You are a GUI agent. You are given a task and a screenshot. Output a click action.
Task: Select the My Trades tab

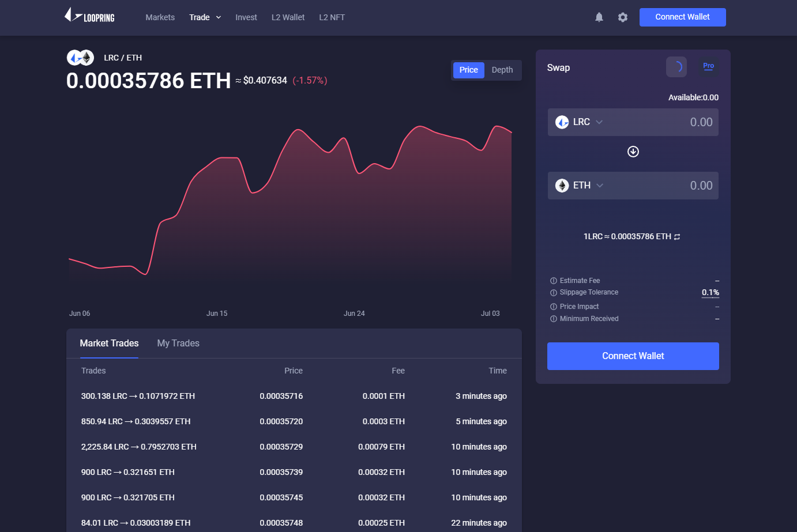178,344
